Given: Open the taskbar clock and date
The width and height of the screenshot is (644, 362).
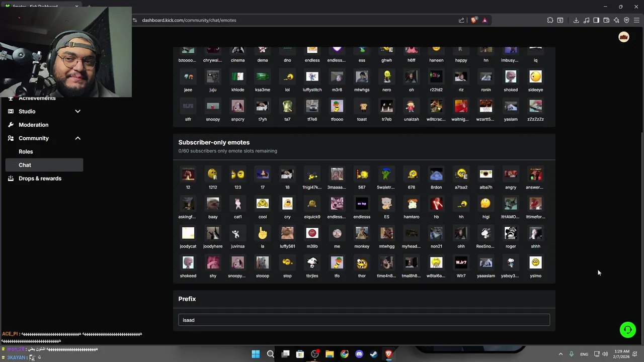Looking at the screenshot, I should 622,354.
